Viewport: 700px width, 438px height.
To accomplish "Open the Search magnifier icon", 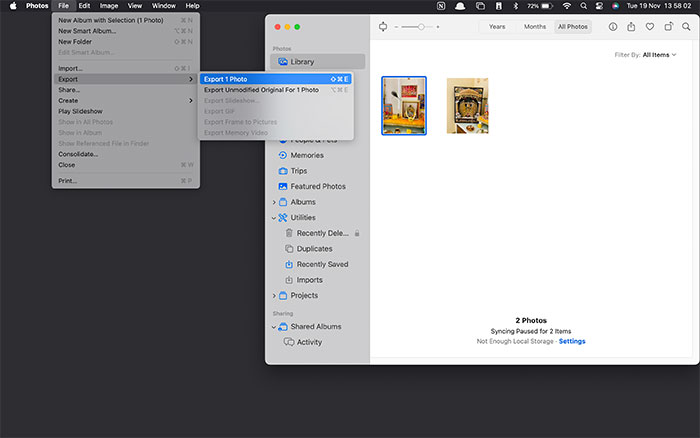I will [x=686, y=27].
